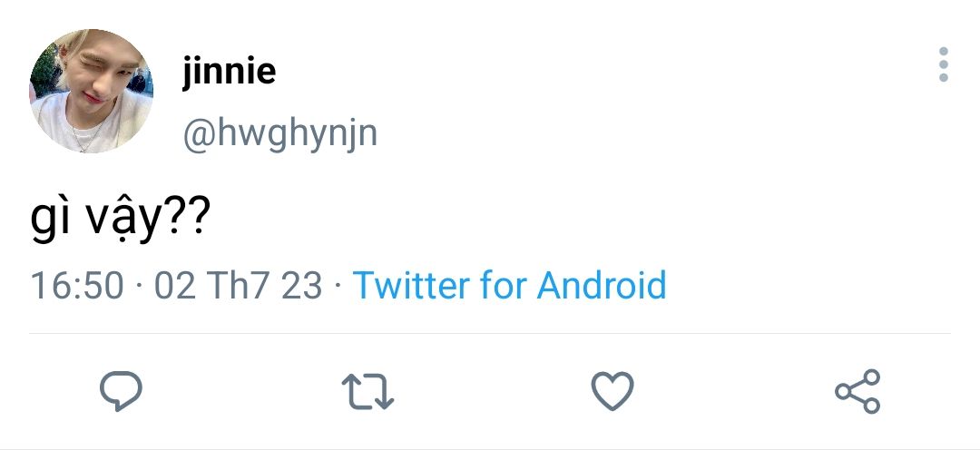Image resolution: width=980 pixels, height=450 pixels.
Task: Share this tweet via share icon
Action: click(857, 391)
